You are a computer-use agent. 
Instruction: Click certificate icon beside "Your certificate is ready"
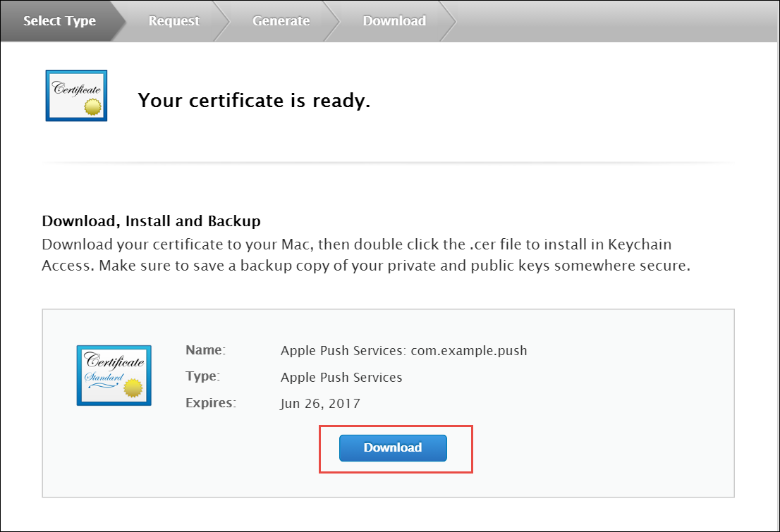[x=76, y=96]
